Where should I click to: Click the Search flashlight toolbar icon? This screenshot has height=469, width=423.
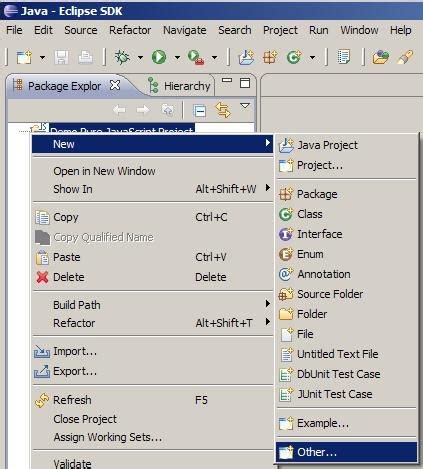click(406, 57)
